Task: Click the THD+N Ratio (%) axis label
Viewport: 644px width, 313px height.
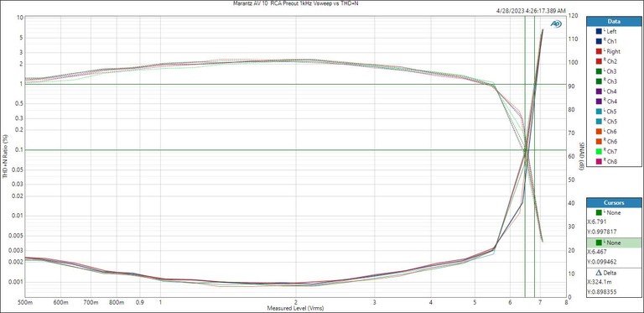Action: point(5,156)
